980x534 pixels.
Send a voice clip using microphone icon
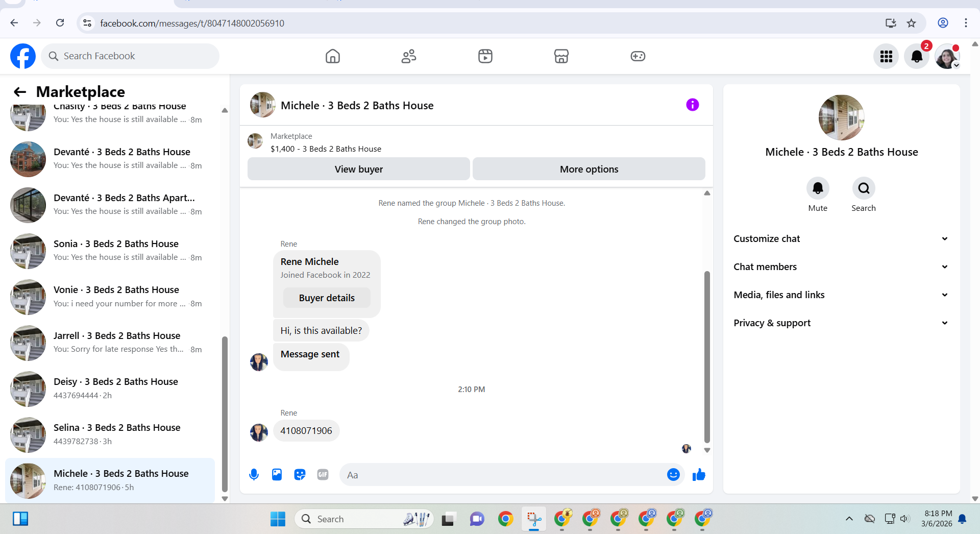tap(254, 475)
